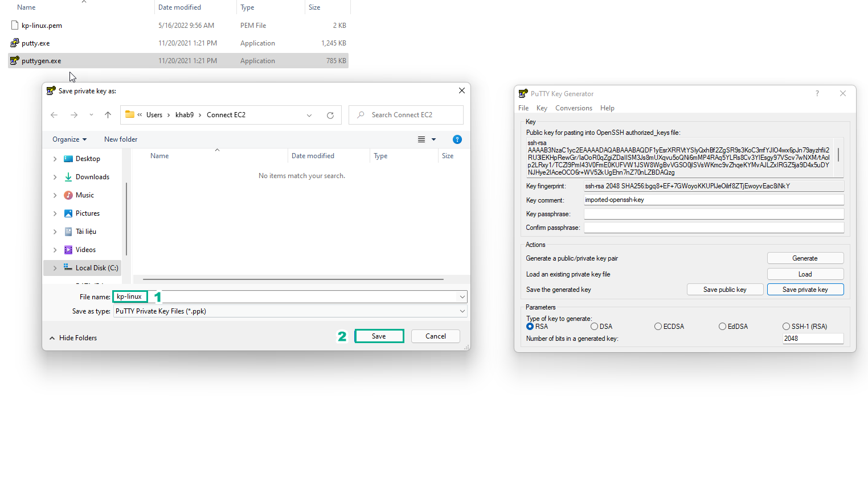The width and height of the screenshot is (868, 499).
Task: Click the file list horizontal scrollbar
Action: tap(293, 279)
